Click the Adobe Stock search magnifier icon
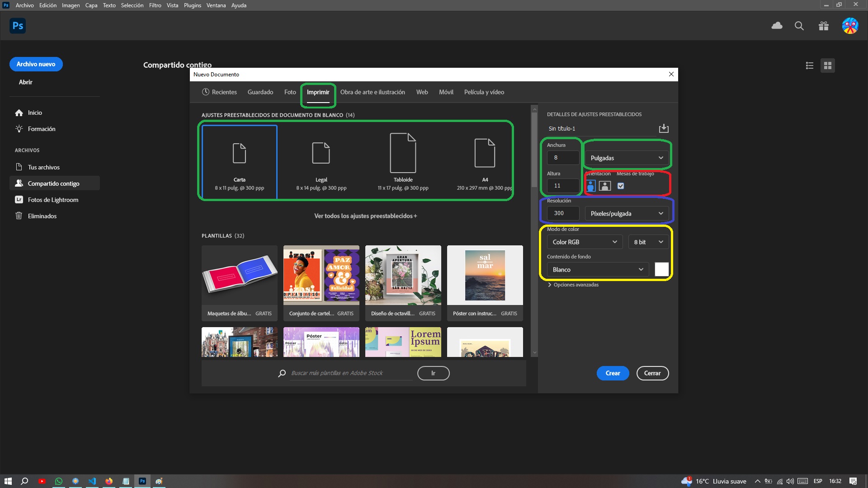Image resolution: width=868 pixels, height=488 pixels. (282, 373)
